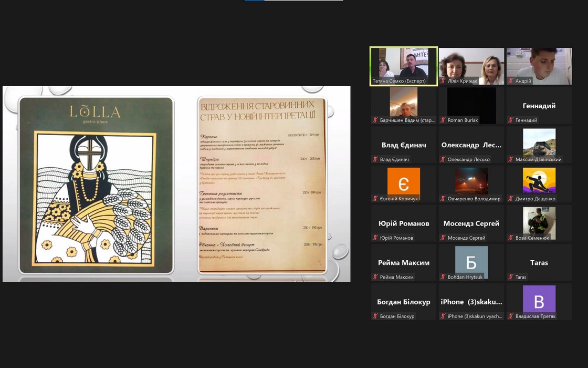Click the muted mic icon beside Андрій
Viewport: 588px width, 368px height.
511,81
